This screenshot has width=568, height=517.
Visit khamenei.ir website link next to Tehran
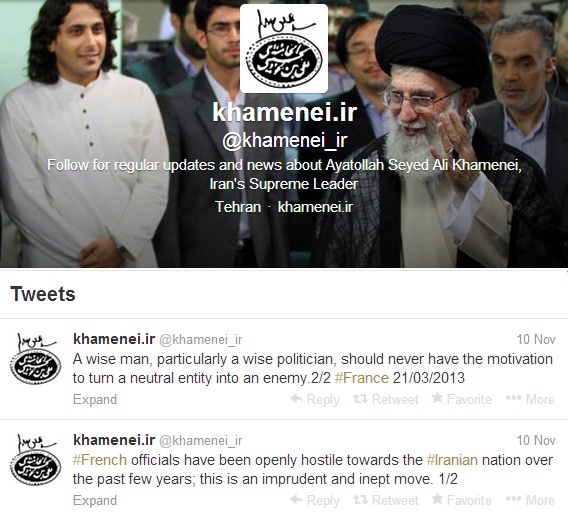(315, 207)
